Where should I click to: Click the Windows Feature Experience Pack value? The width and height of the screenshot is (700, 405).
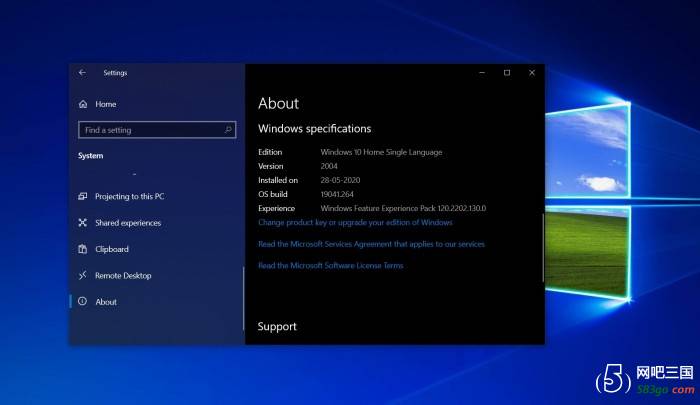tap(403, 208)
